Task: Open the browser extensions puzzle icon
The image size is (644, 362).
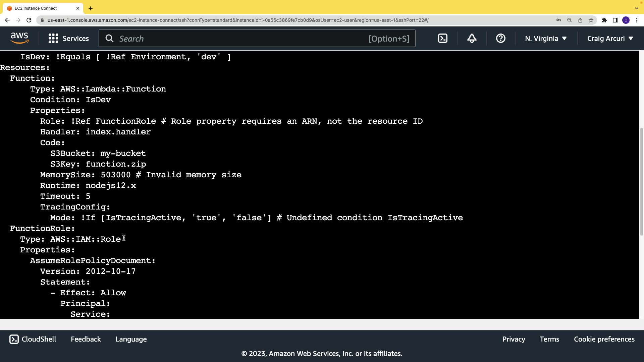Action: (604, 20)
